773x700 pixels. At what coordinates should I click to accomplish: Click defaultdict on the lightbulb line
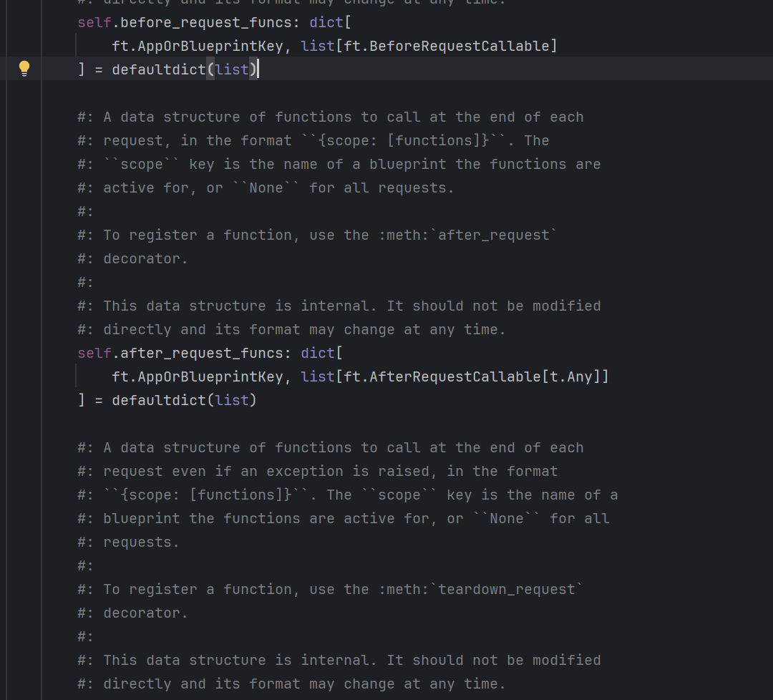(159, 69)
